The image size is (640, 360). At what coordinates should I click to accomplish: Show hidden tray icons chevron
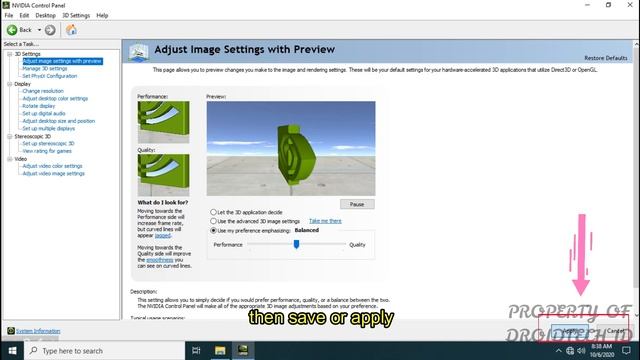point(558,351)
